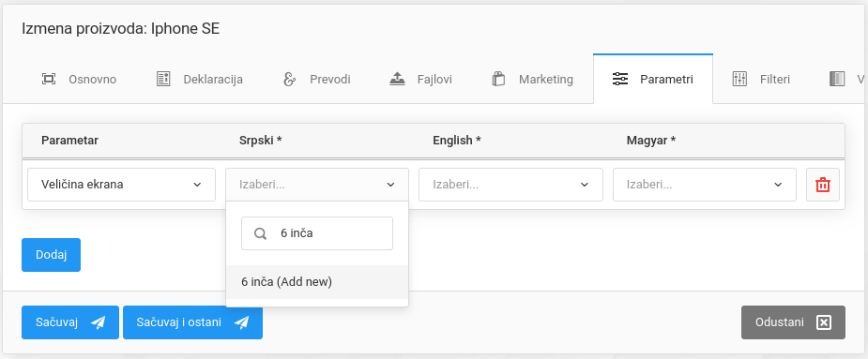Click the Fajlovi upload icon
This screenshot has width=868, height=359.
point(397,79)
